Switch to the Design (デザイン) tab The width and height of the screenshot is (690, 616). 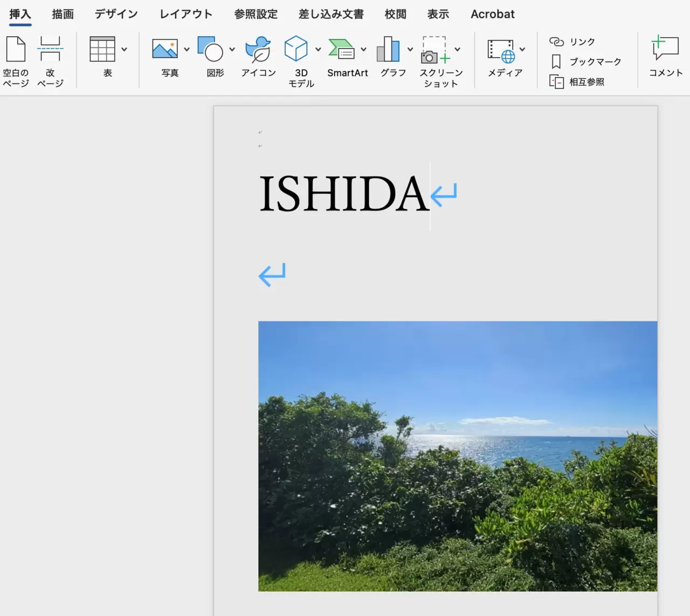coord(116,14)
